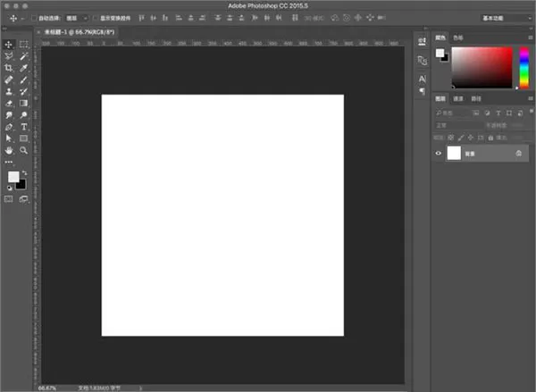Select the Zoom magnifier tool
Screen dimensions: 536x392
(x=23, y=150)
